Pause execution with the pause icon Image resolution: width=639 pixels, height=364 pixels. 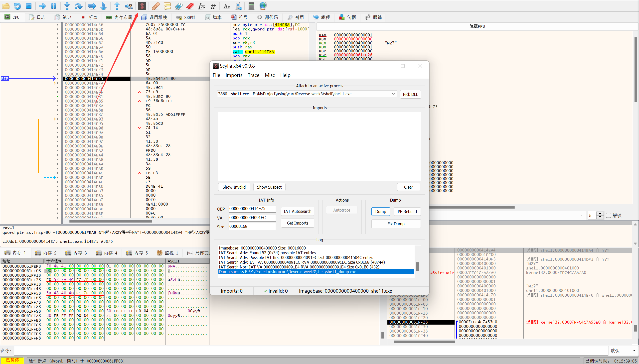pos(53,6)
